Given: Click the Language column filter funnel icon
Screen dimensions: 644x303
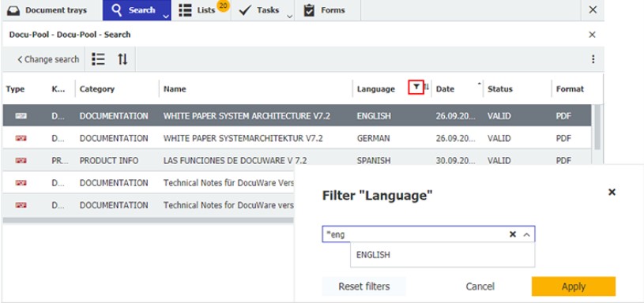Looking at the screenshot, I should 416,87.
